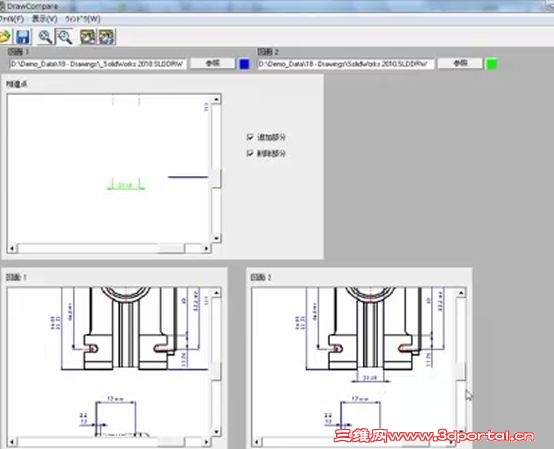Click the 図面 1 file path field
This screenshot has height=449, width=554.
[98, 64]
